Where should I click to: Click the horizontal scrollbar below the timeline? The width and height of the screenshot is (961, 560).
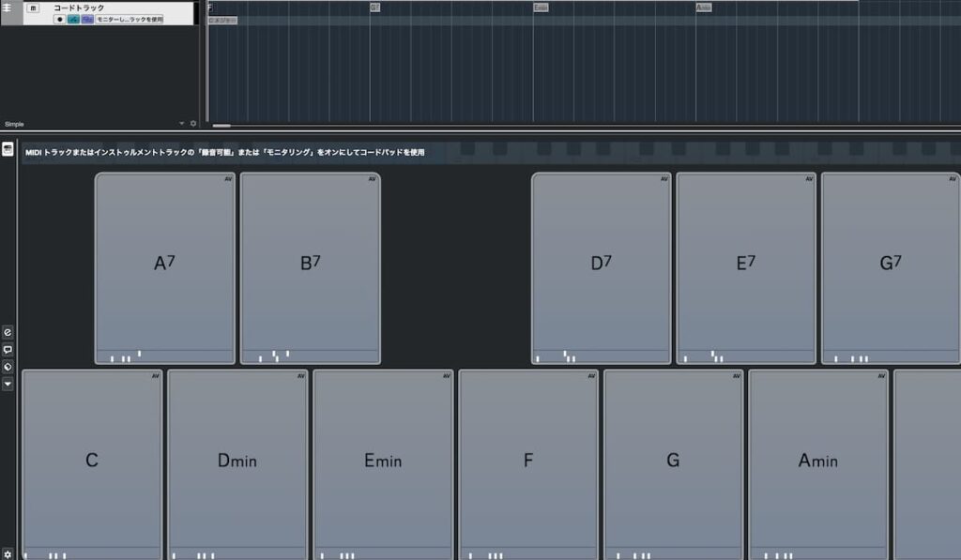pos(221,126)
